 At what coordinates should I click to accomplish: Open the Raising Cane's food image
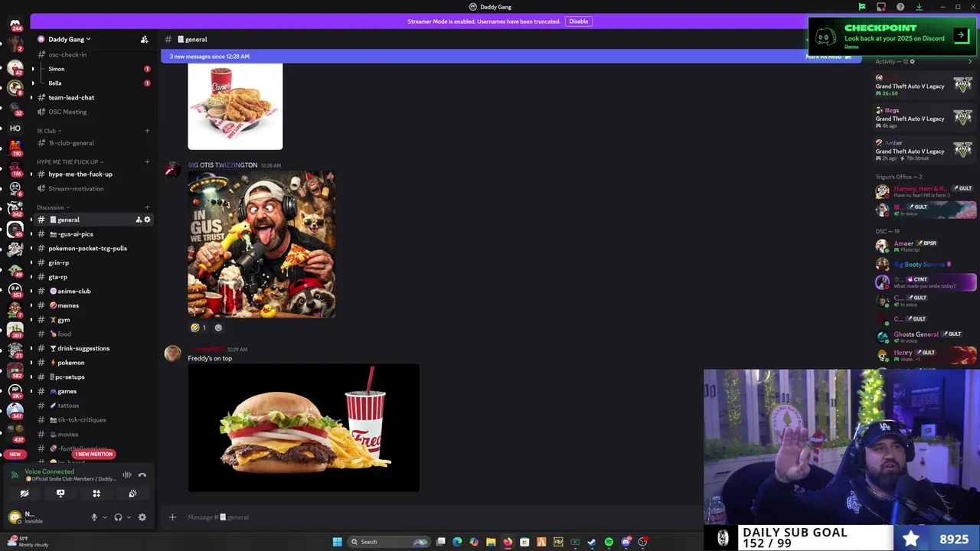(235, 106)
